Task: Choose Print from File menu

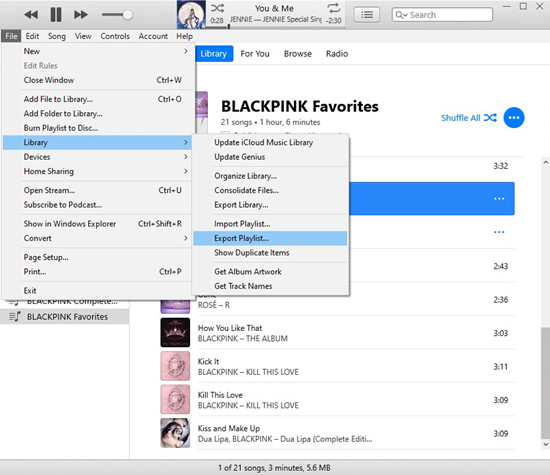Action: [97, 272]
